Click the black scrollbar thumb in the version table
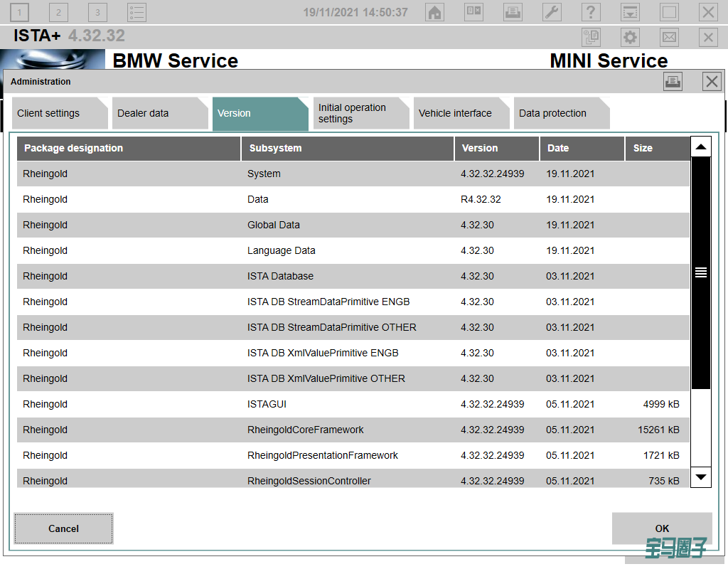 700,272
